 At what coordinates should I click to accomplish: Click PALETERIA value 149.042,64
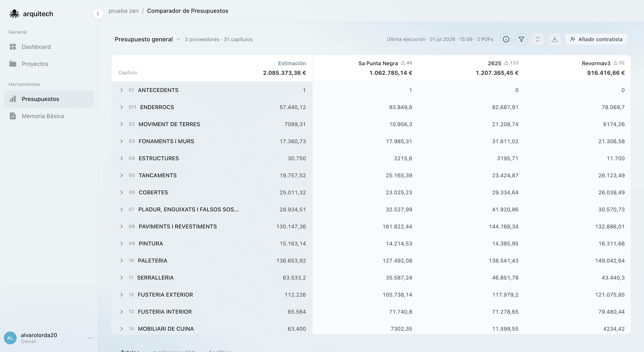tap(610, 261)
